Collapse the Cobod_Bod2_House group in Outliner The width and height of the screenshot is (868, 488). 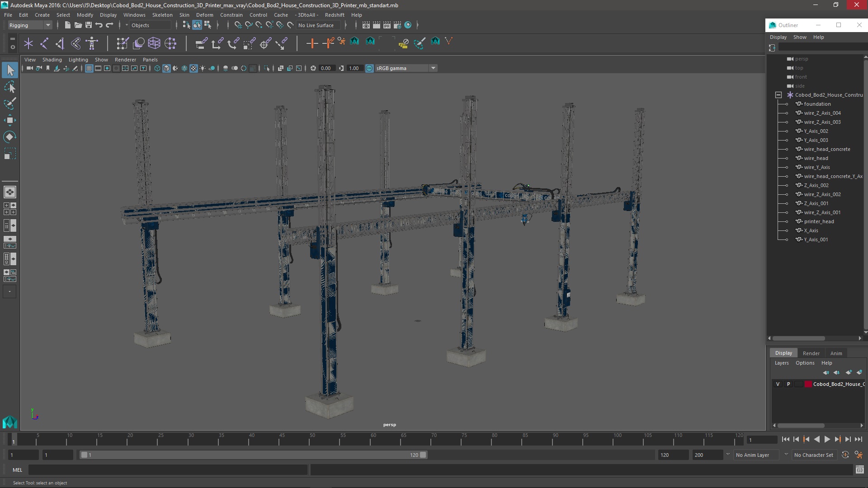point(778,95)
